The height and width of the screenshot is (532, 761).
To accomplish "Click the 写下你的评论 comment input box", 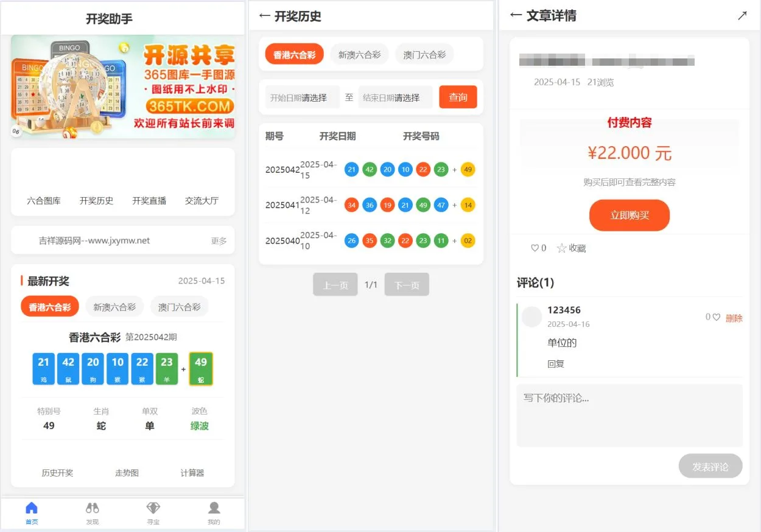I will click(629, 415).
